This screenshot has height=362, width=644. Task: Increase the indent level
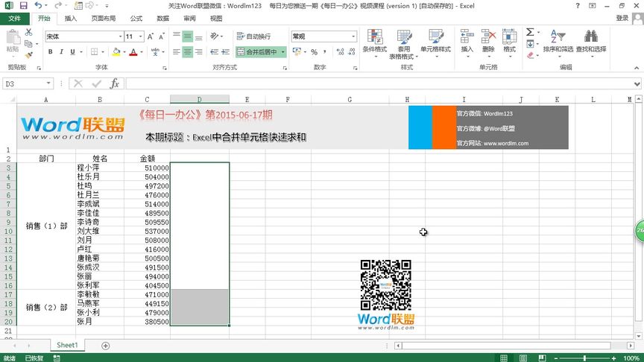click(x=226, y=51)
